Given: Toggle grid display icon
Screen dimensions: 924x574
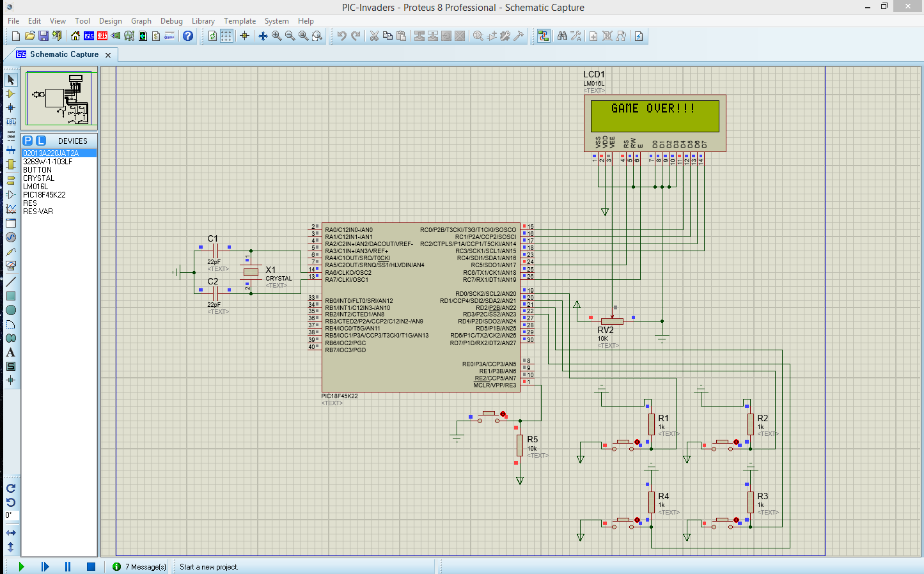Looking at the screenshot, I should [x=226, y=36].
